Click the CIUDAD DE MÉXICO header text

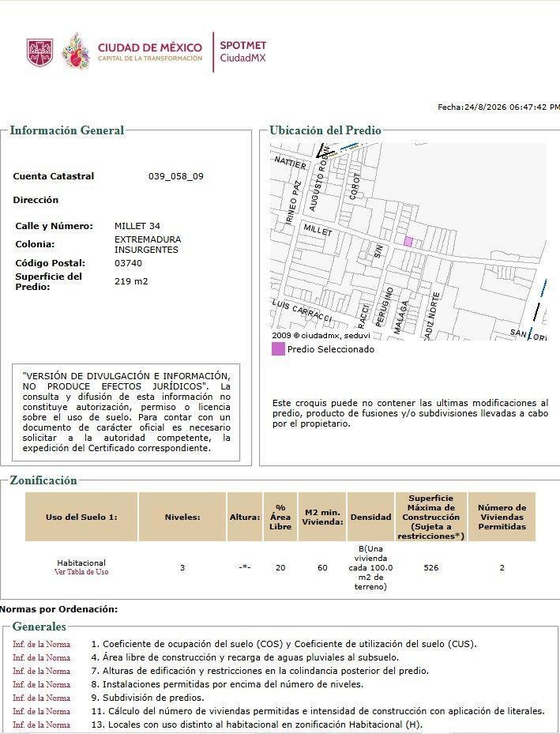(x=150, y=47)
